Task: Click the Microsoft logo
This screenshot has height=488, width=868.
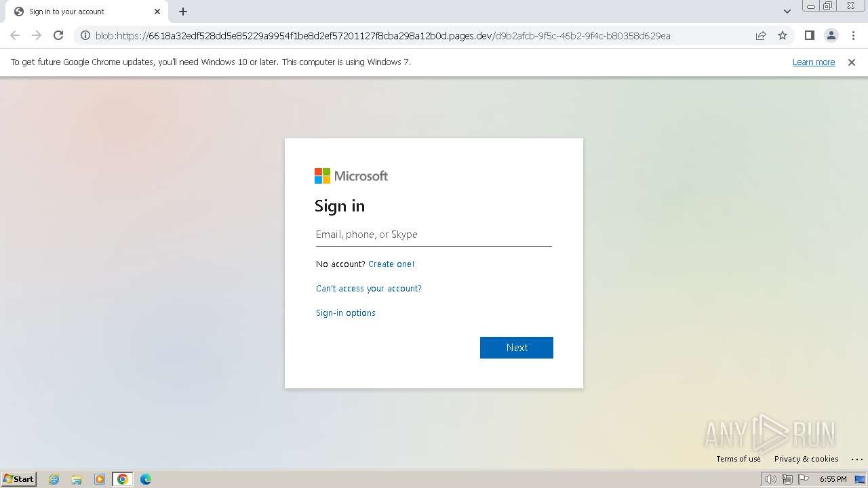Action: click(x=351, y=176)
